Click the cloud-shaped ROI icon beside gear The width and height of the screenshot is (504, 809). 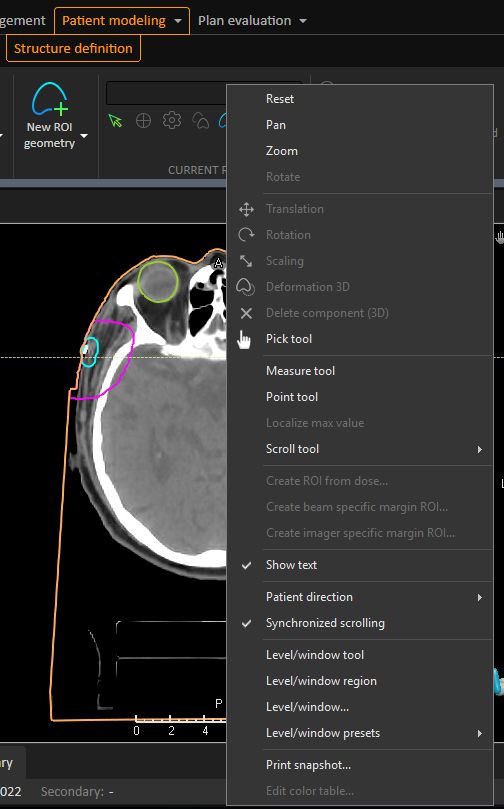(x=201, y=121)
